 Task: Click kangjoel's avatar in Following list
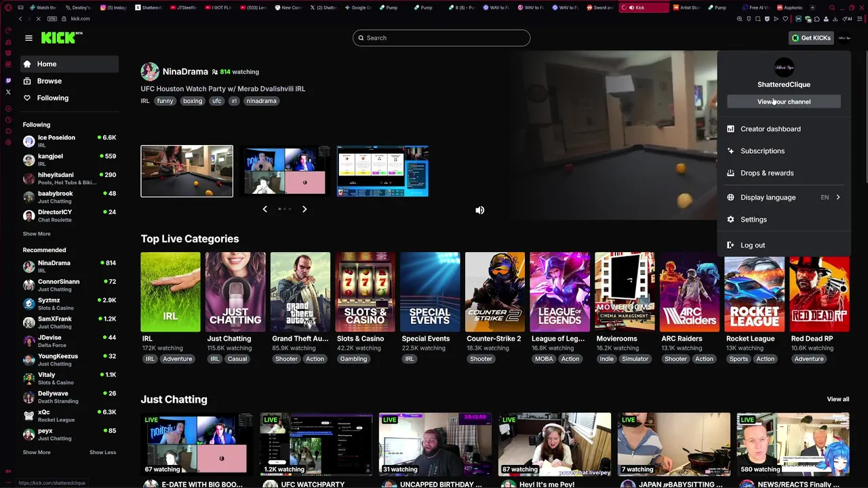tap(28, 160)
